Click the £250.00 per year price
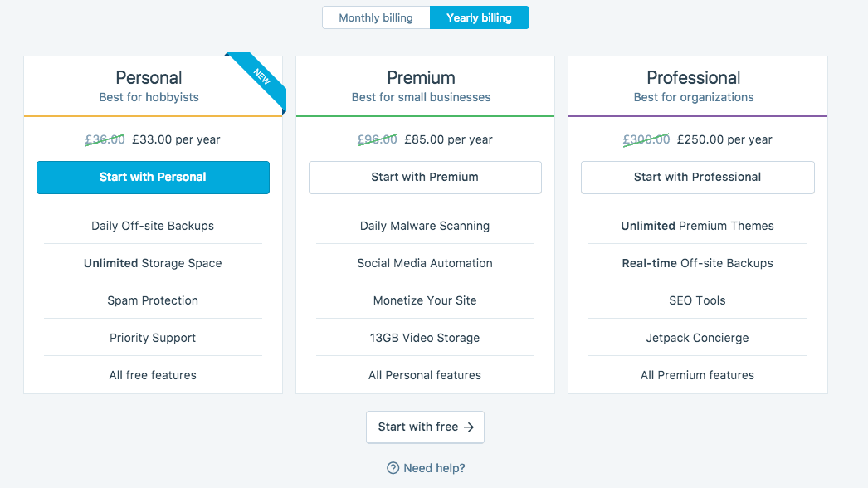Viewport: 868px width, 488px height. coord(724,139)
